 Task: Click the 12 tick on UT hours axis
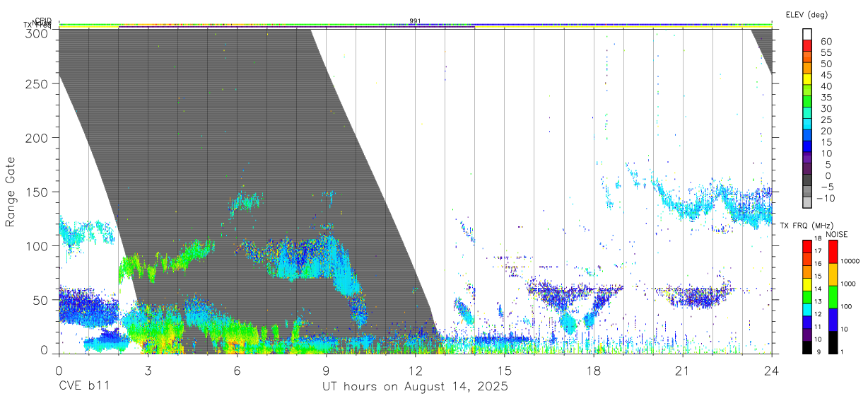click(415, 371)
